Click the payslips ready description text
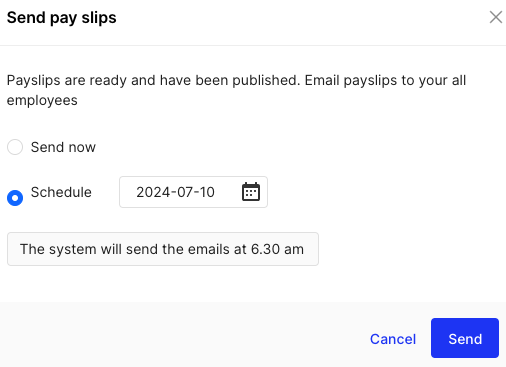Viewport: 506px width, 367px height. pos(236,90)
